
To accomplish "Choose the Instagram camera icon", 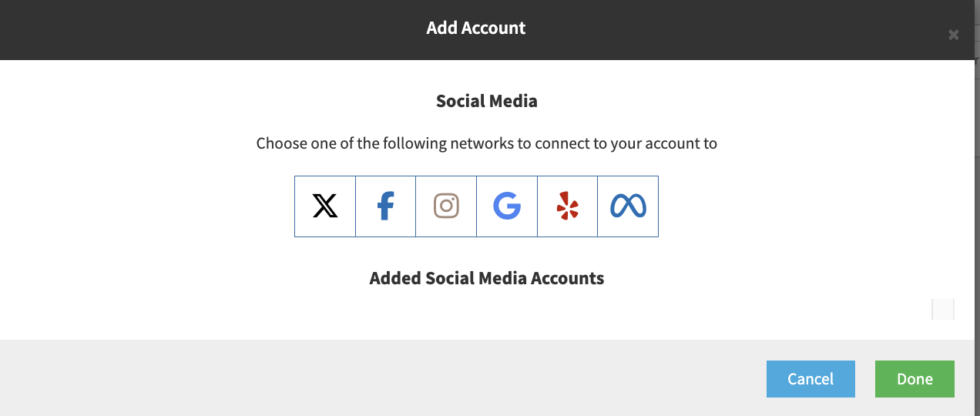I will [446, 206].
